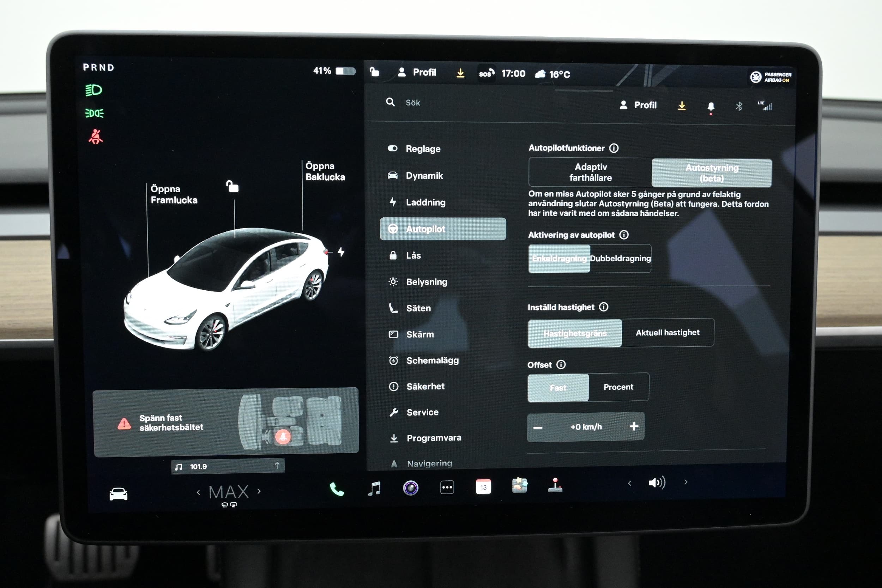Tap the LTE signal icon
This screenshot has width=882, height=588.
765,106
